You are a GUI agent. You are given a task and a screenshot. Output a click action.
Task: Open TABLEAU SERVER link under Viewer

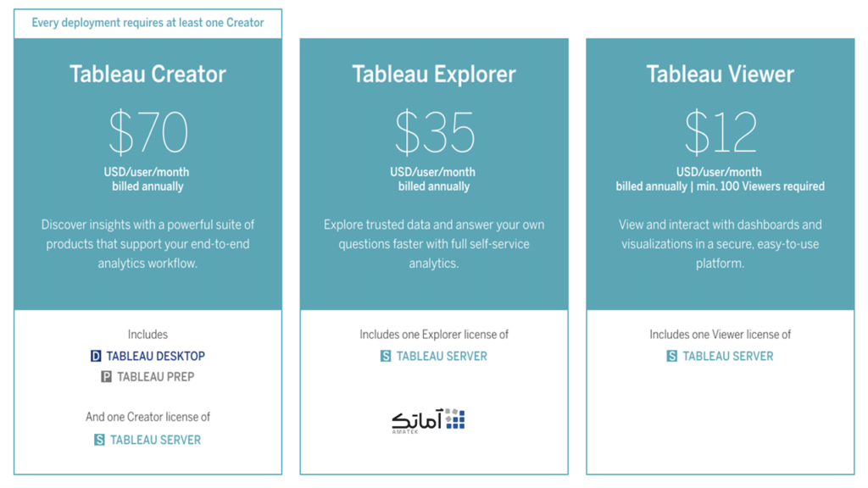click(728, 357)
